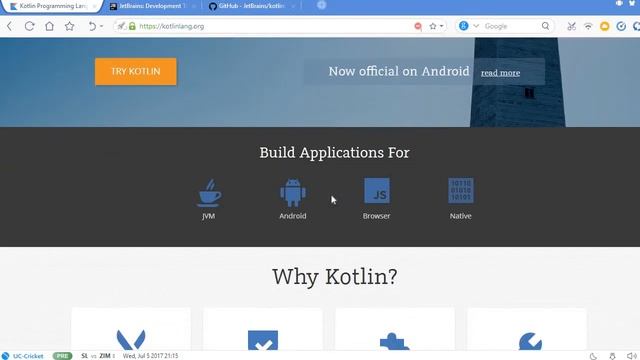
Task: Expand the bookmark star dropdown arrow
Action: point(442,27)
